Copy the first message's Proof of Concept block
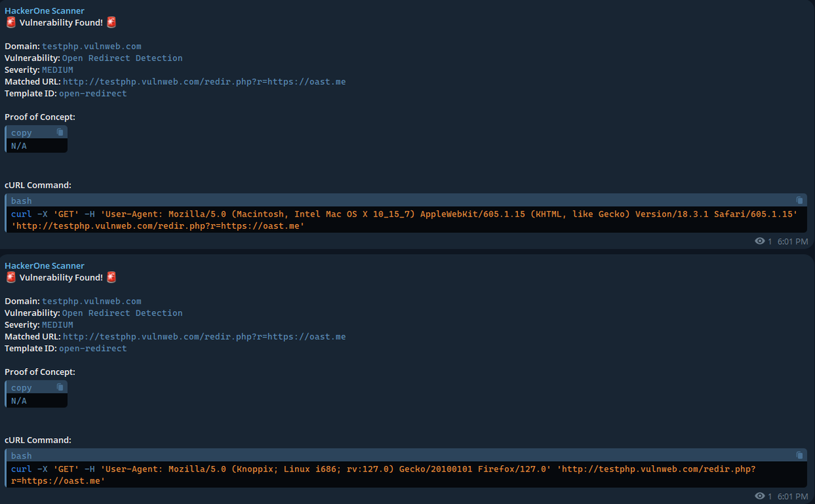 coord(60,132)
